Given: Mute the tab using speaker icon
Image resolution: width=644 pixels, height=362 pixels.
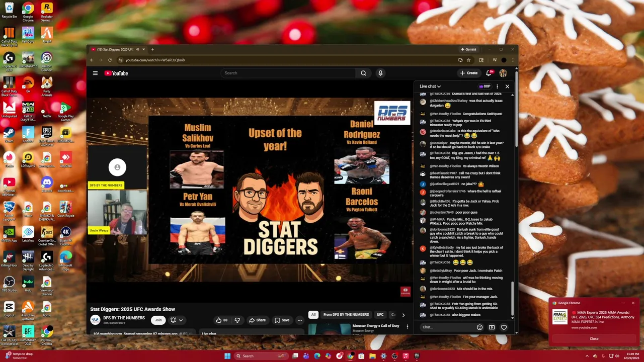Looking at the screenshot, I should [137, 49].
